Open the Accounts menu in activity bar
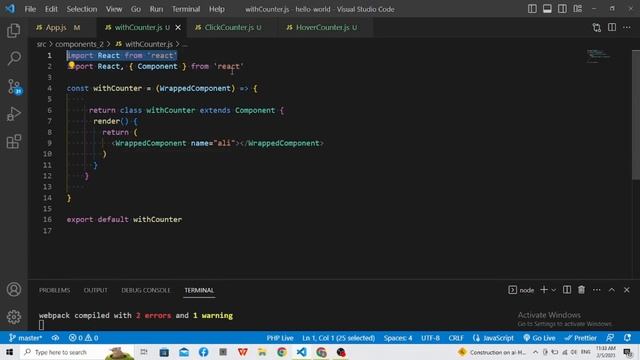 [13, 289]
